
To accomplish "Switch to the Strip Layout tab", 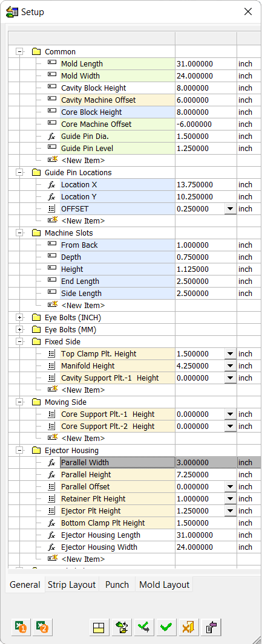I will coord(71,585).
